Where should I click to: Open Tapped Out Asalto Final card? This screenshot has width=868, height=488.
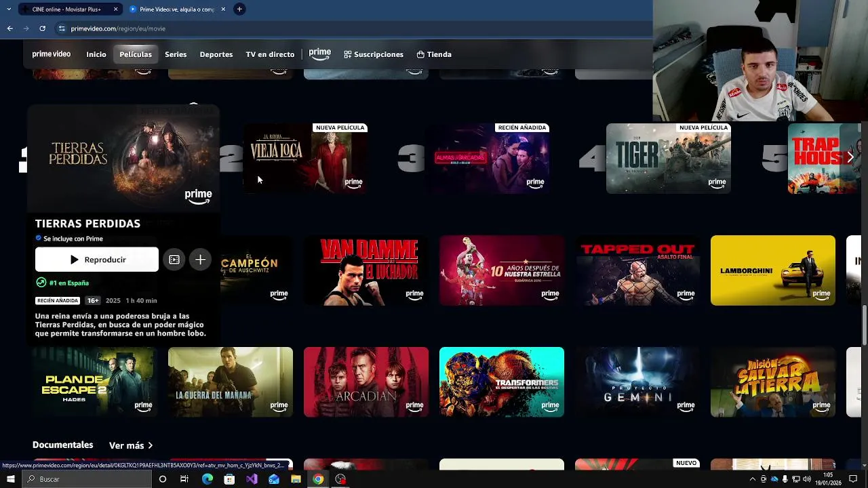637,270
